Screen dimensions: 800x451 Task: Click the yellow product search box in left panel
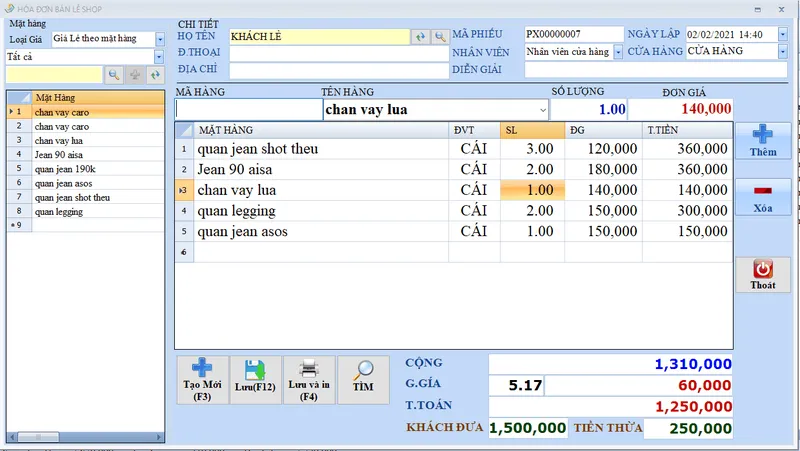[54, 75]
